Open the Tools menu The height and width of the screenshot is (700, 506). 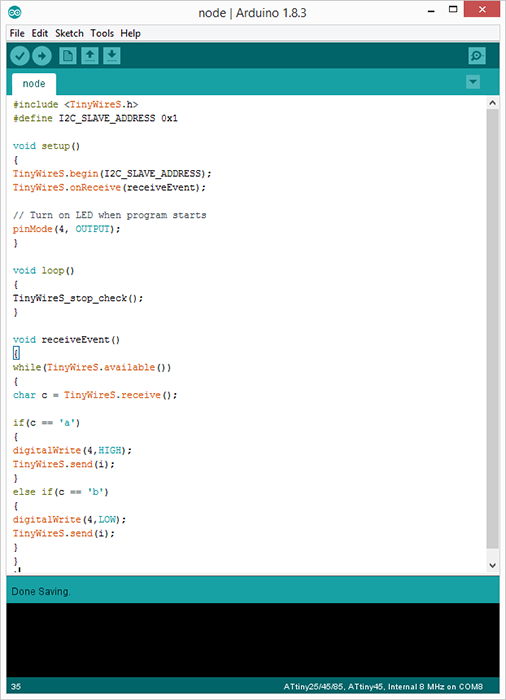click(x=102, y=33)
